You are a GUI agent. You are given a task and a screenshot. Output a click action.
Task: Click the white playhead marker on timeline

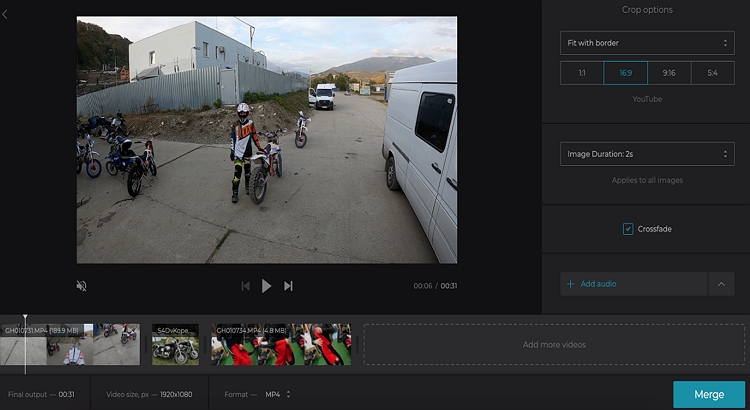pyautogui.click(x=25, y=318)
